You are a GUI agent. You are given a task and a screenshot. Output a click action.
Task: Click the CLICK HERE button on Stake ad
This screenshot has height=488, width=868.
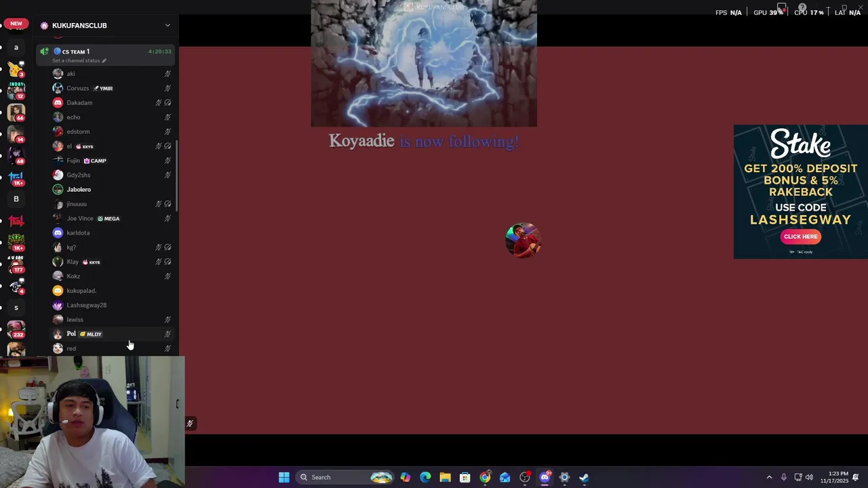pyautogui.click(x=800, y=237)
